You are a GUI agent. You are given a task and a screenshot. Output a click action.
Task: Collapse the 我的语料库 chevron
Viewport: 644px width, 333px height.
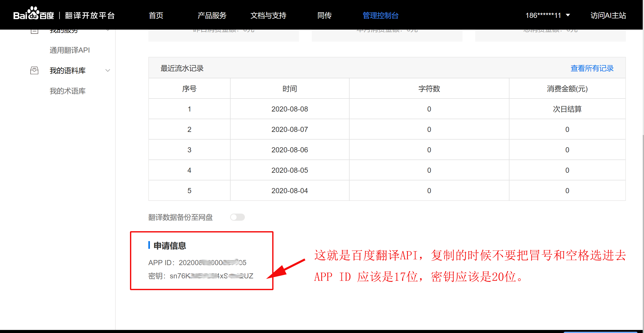coord(108,70)
